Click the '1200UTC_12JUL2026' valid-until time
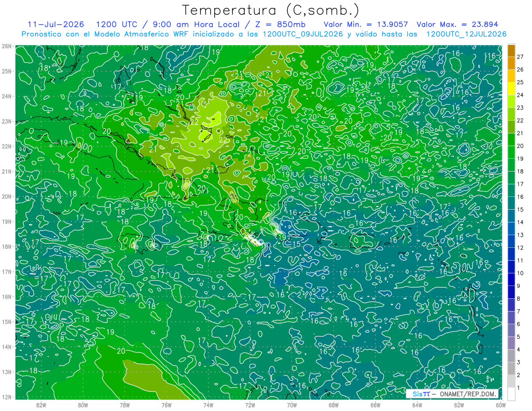 click(466, 34)
